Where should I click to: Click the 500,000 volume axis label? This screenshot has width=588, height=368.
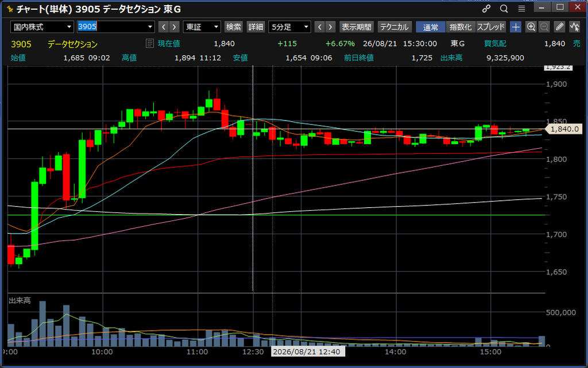pyautogui.click(x=561, y=312)
